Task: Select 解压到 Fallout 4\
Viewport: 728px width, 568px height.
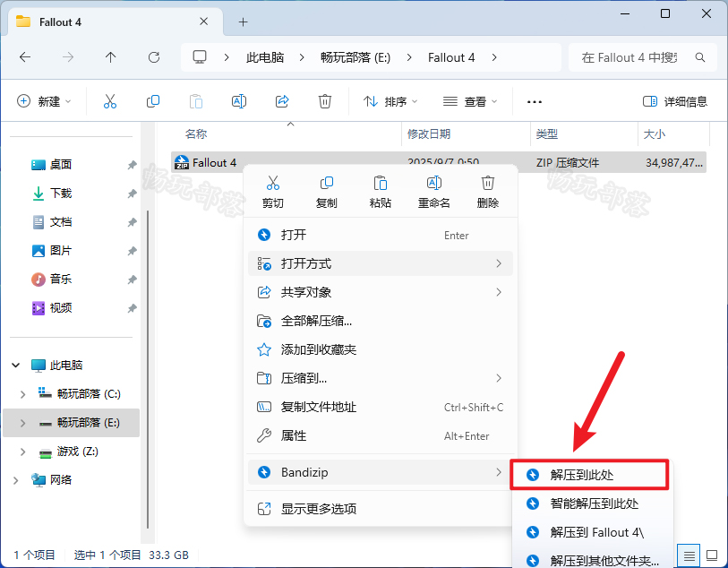Action: pyautogui.click(x=592, y=532)
